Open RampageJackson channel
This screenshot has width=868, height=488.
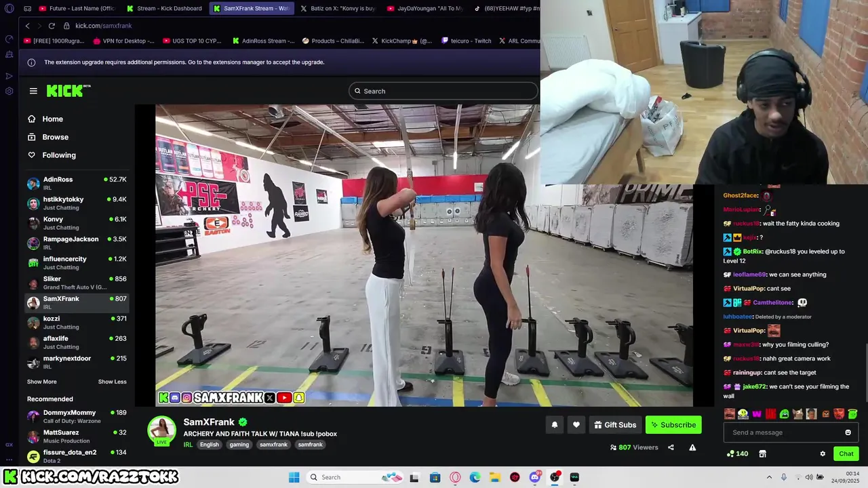(77, 243)
